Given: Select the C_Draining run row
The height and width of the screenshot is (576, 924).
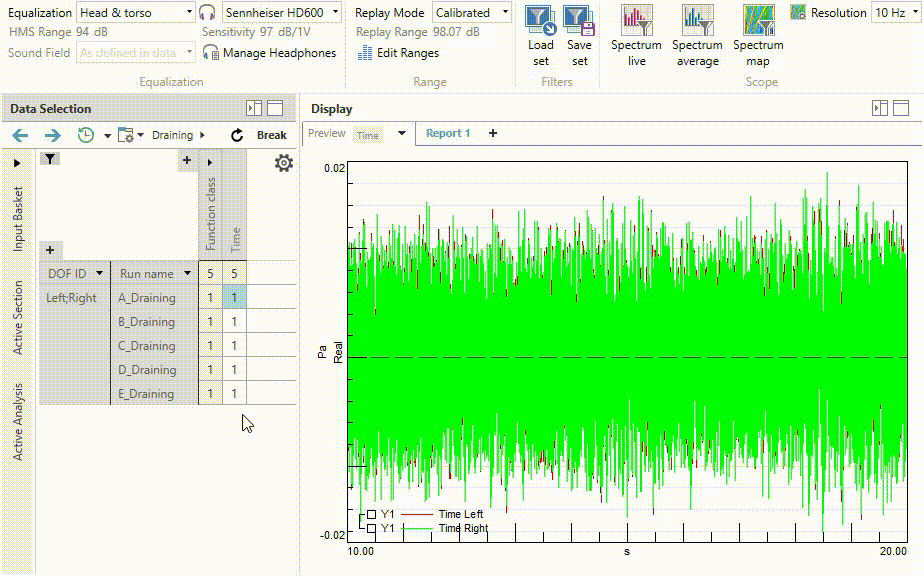Looking at the screenshot, I should (154, 346).
